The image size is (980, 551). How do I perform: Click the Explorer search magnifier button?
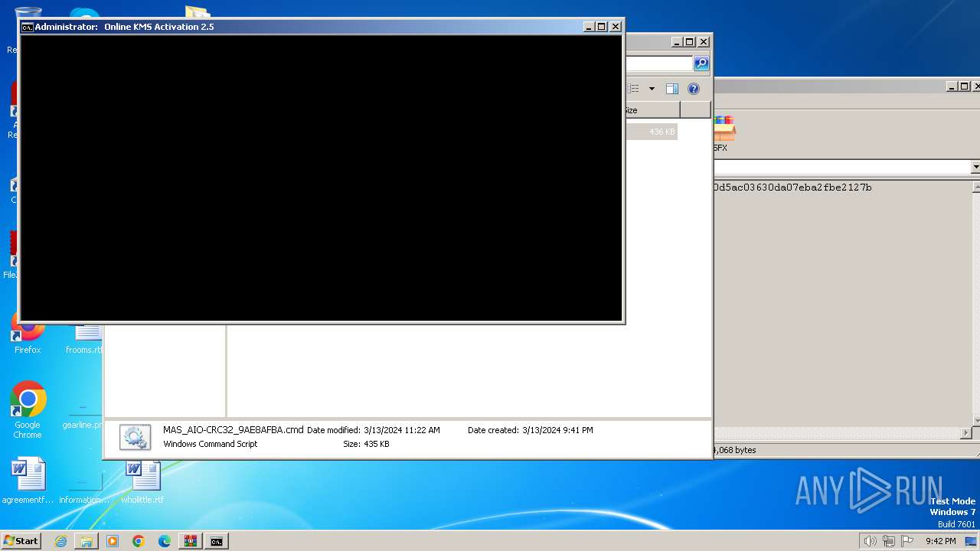tap(701, 64)
